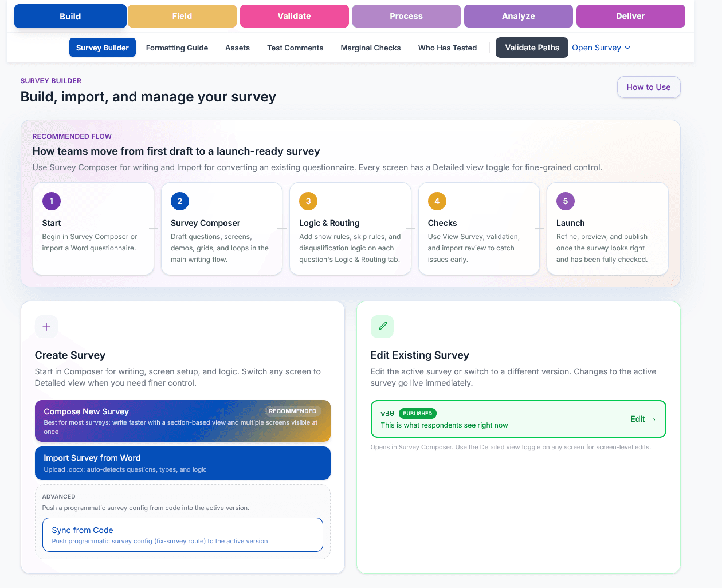Open the Test Comments sub-tab
The image size is (722, 588).
pos(295,48)
